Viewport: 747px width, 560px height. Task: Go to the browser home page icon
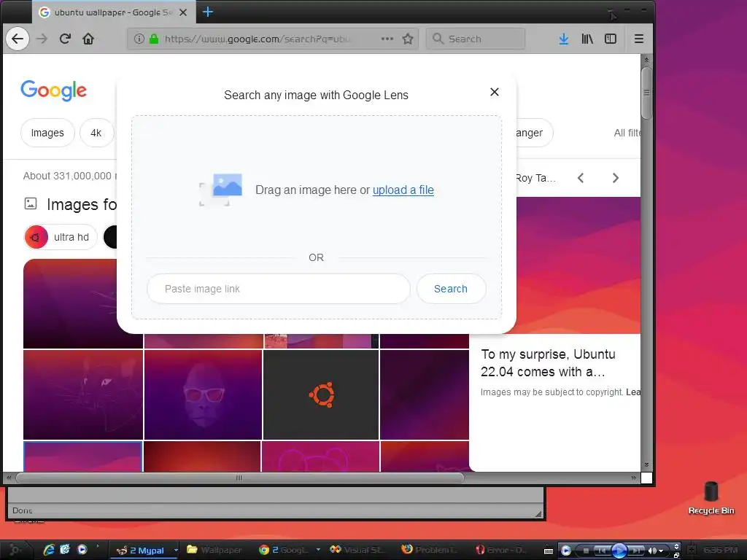coord(88,39)
